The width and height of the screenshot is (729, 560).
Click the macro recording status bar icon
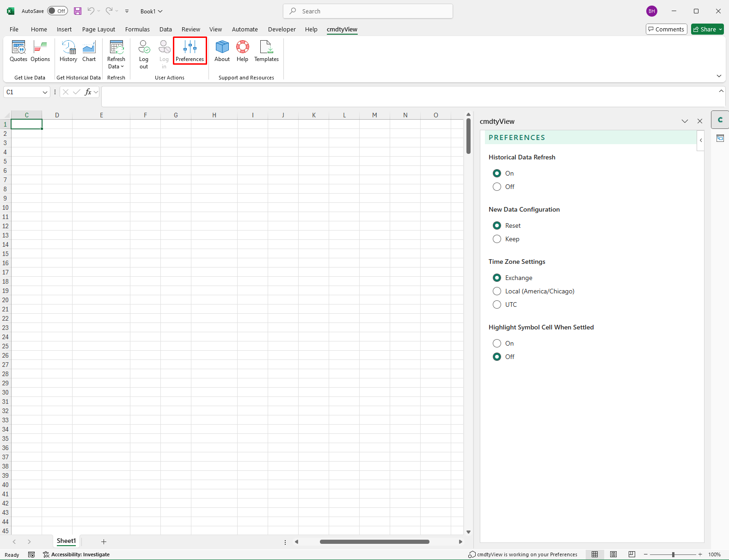(x=31, y=554)
